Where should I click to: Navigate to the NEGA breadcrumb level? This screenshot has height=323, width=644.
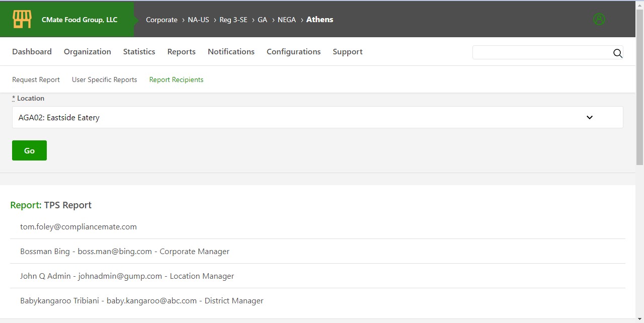click(286, 20)
